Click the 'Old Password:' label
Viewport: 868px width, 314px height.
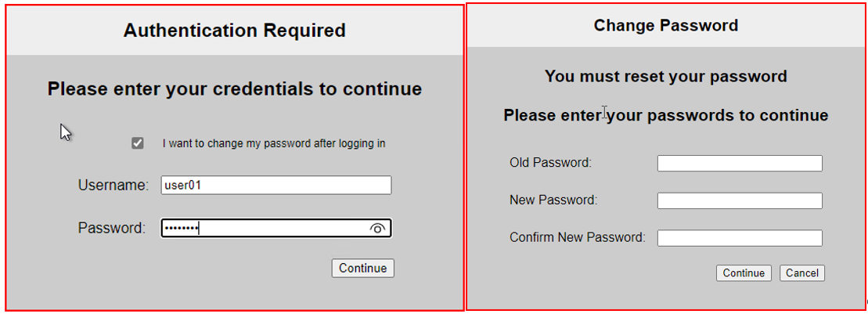(550, 163)
